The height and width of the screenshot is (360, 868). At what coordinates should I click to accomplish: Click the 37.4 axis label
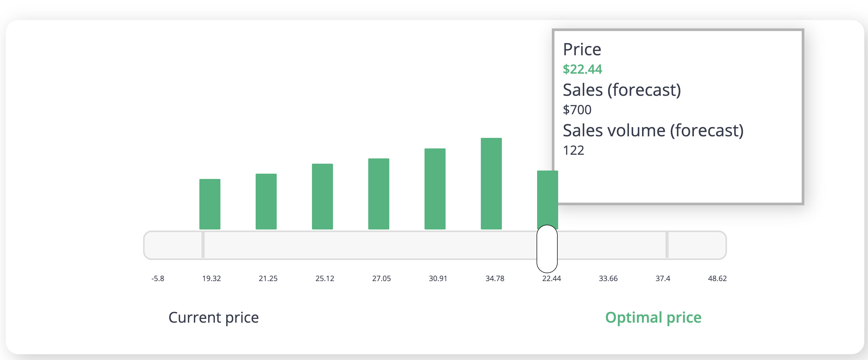[663, 278]
